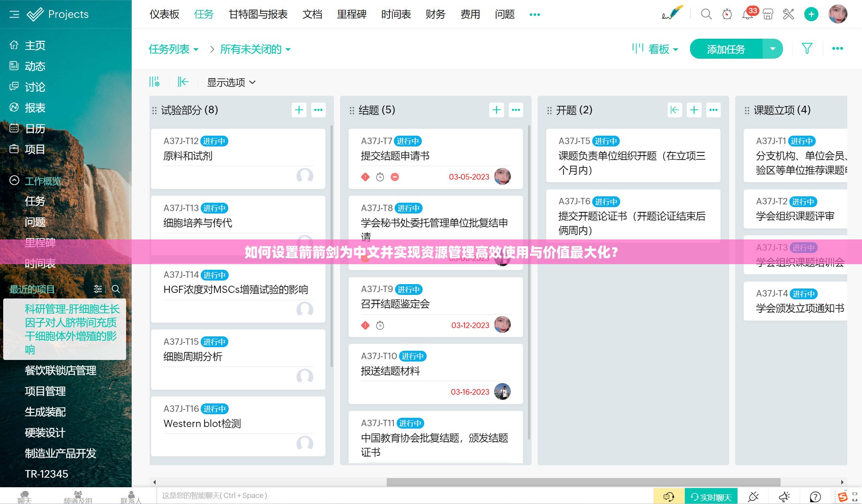Viewport: 862px width, 504px height.
Task: Expand the arrow beside 添加任务
Action: 773,49
